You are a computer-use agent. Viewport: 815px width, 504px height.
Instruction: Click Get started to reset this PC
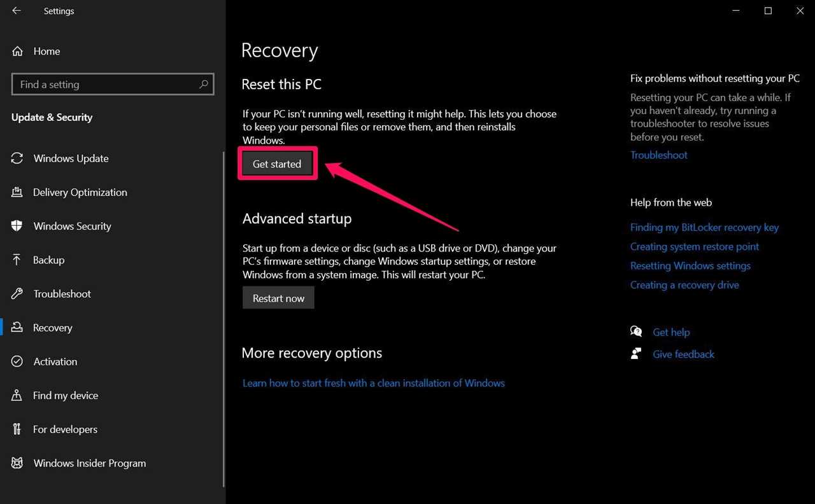tap(277, 164)
